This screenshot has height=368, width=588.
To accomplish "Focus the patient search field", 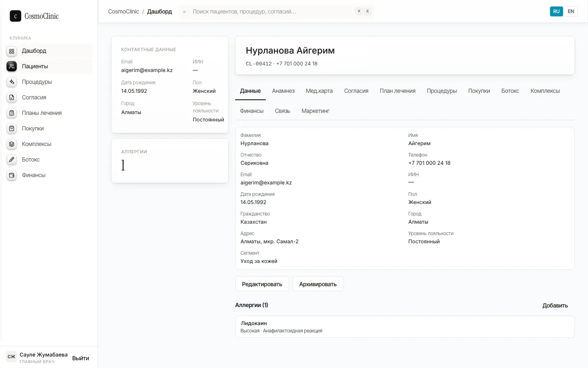I will coord(276,11).
